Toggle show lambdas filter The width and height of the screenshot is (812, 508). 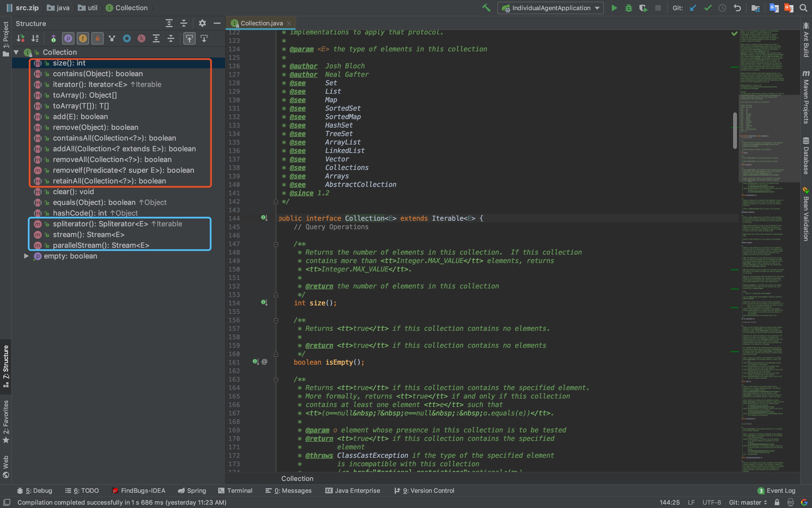pyautogui.click(x=142, y=38)
